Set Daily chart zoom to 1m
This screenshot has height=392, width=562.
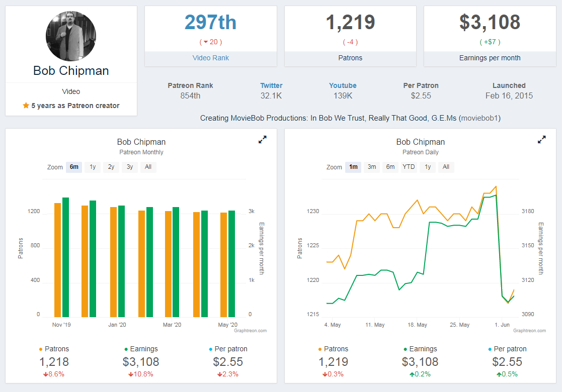point(353,167)
